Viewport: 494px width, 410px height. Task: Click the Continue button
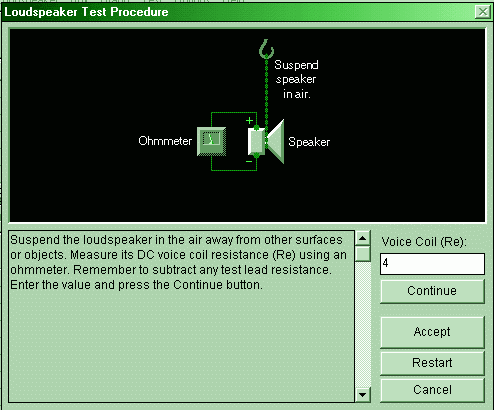click(x=432, y=291)
